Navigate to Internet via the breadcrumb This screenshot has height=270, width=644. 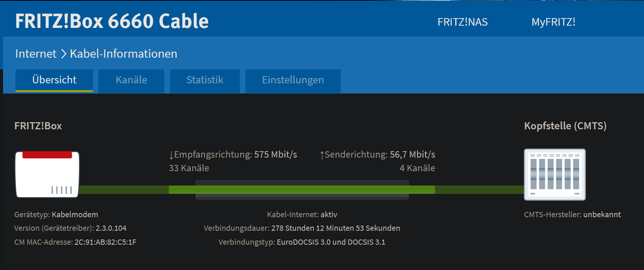coord(35,54)
